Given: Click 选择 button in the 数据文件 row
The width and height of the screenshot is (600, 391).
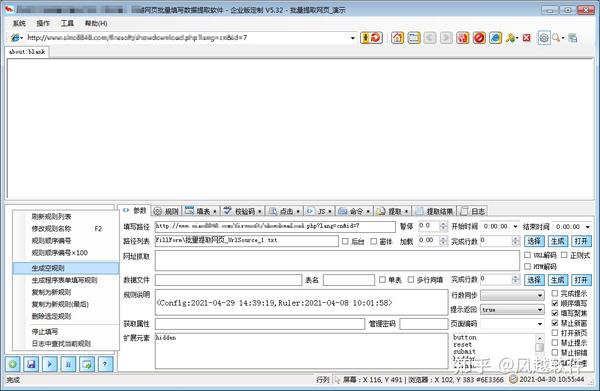Looking at the screenshot, I should [x=534, y=280].
